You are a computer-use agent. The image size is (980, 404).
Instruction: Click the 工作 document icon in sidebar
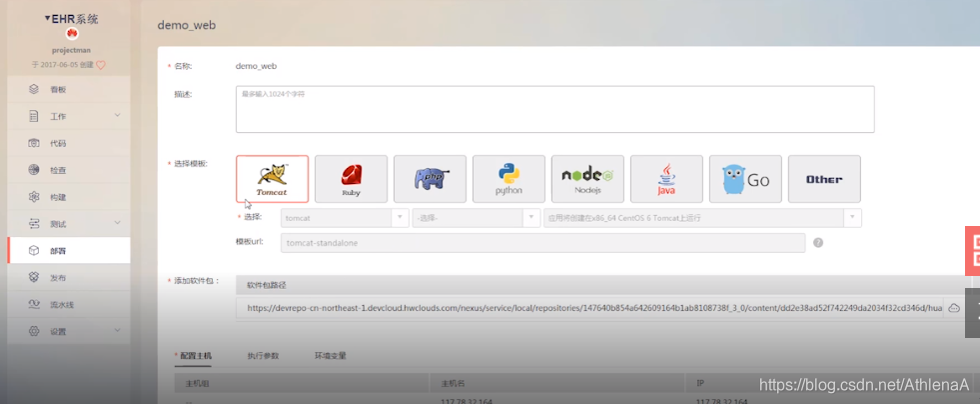[x=34, y=116]
